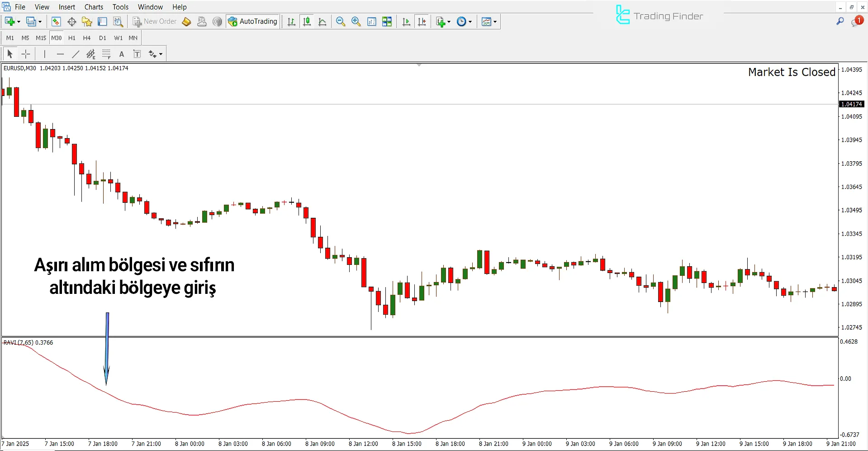Open the Charts menu
The height and width of the screenshot is (451, 868).
coord(94,7)
